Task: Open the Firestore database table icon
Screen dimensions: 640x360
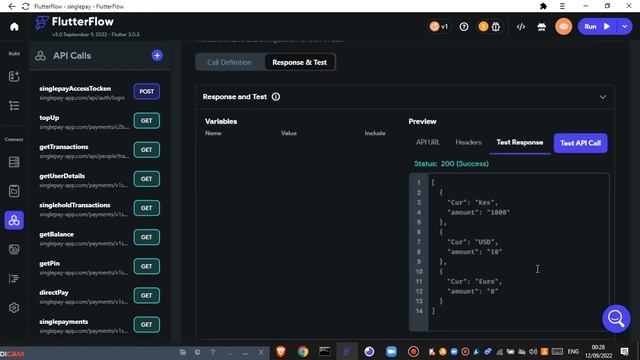Action: [x=14, y=162]
